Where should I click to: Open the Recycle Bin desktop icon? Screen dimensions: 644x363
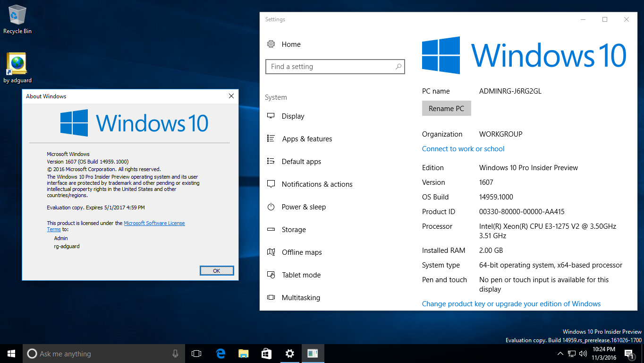point(17,19)
